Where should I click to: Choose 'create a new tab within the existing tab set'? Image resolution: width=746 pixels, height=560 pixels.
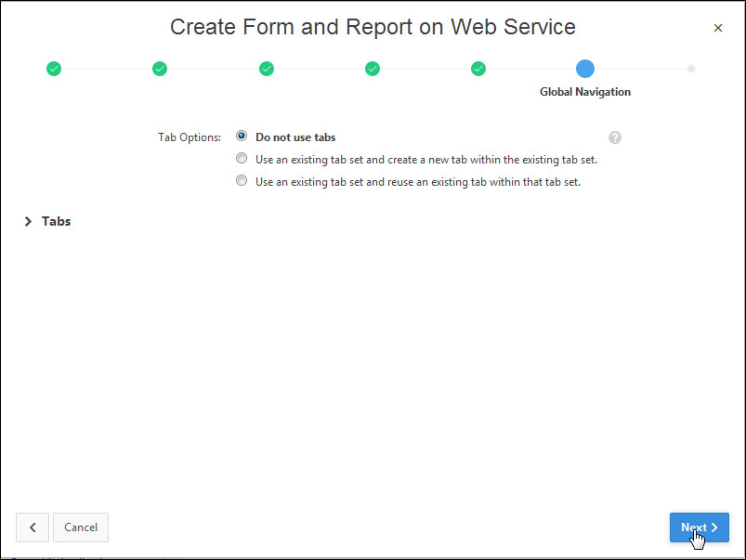tap(242, 158)
